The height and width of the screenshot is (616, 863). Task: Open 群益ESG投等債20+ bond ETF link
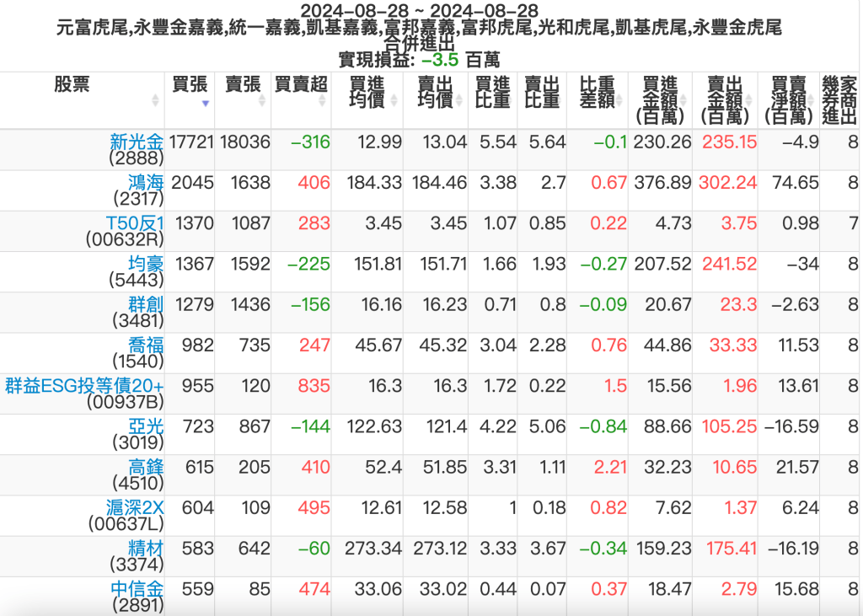(84, 385)
